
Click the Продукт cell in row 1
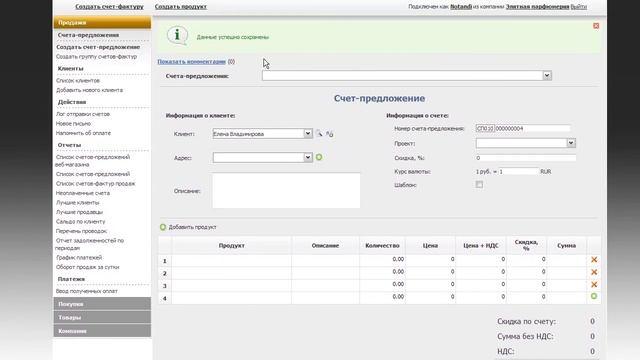click(231, 260)
